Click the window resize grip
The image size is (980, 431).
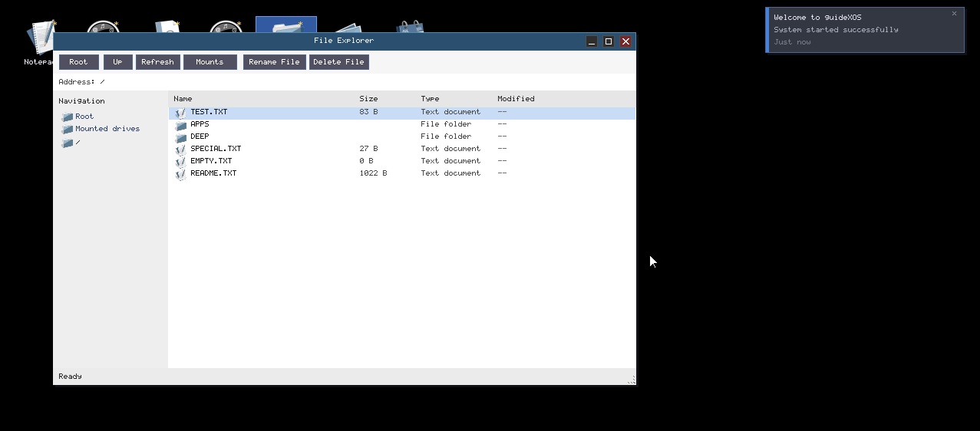click(x=632, y=380)
